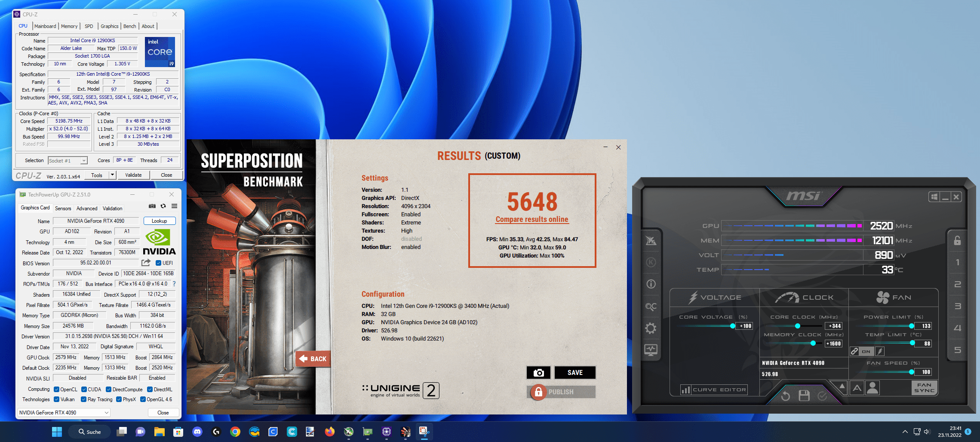Open the information icon in Afterburner sidebar
This screenshot has height=442, width=980.
[651, 284]
